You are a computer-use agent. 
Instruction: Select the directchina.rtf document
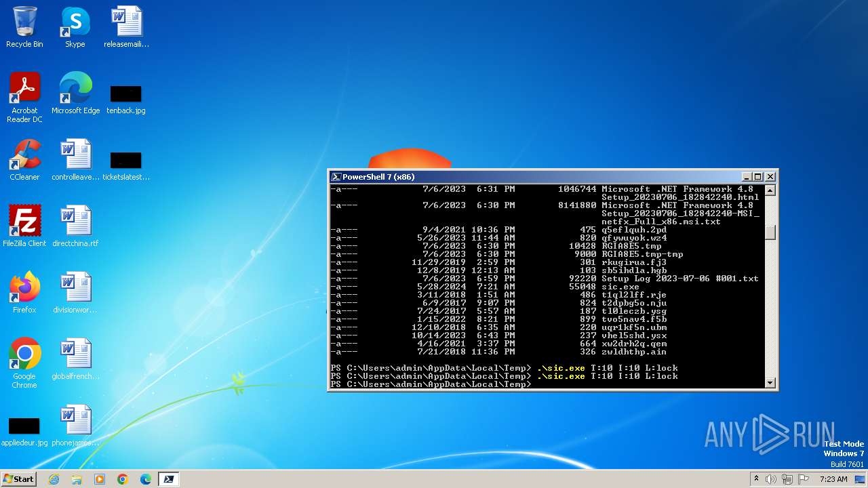pyautogui.click(x=75, y=226)
